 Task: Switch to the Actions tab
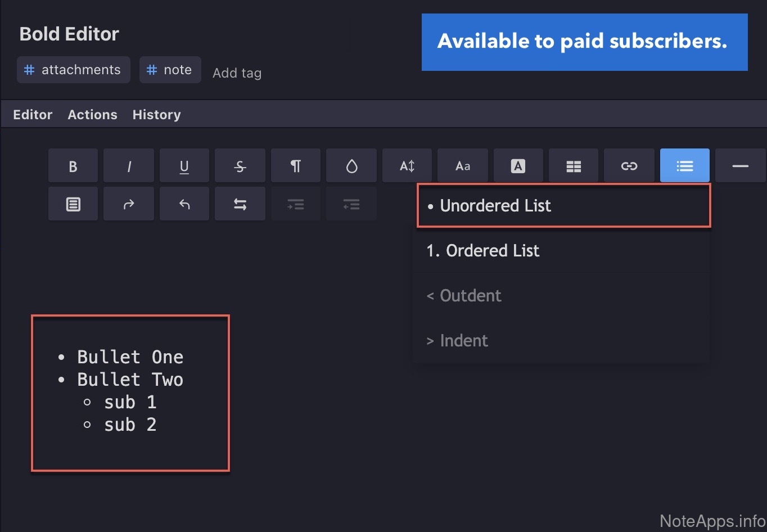coord(92,115)
